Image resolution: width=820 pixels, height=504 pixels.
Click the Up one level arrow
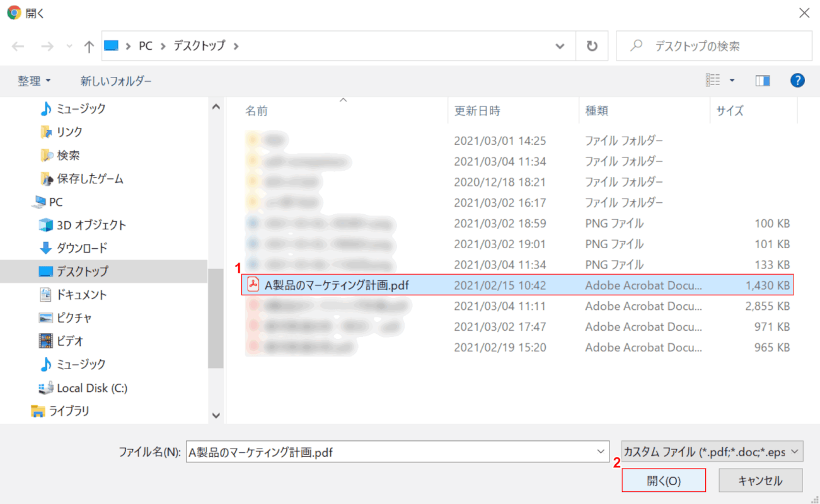click(89, 47)
